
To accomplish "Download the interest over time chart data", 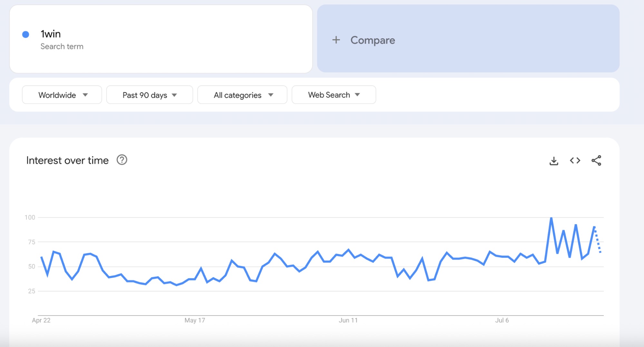I will tap(553, 161).
